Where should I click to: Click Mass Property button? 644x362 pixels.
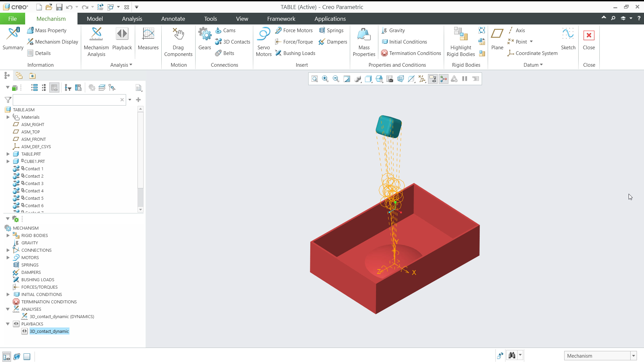(x=47, y=30)
